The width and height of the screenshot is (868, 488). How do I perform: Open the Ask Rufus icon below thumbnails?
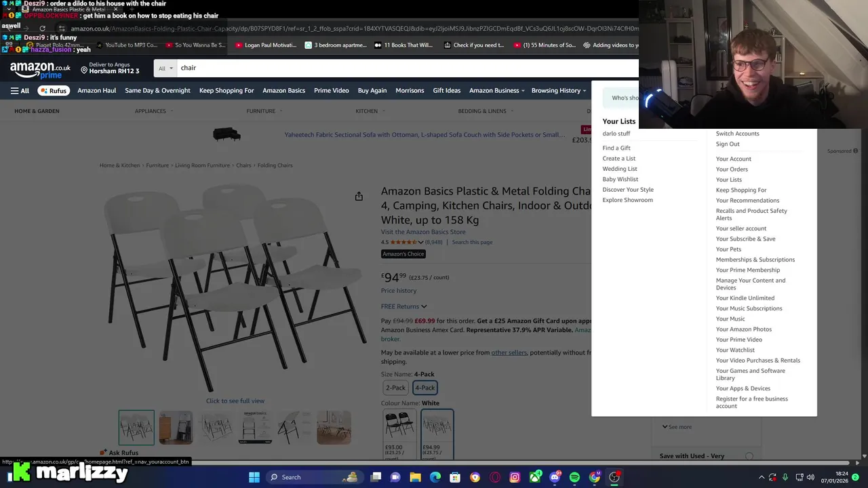click(x=103, y=453)
